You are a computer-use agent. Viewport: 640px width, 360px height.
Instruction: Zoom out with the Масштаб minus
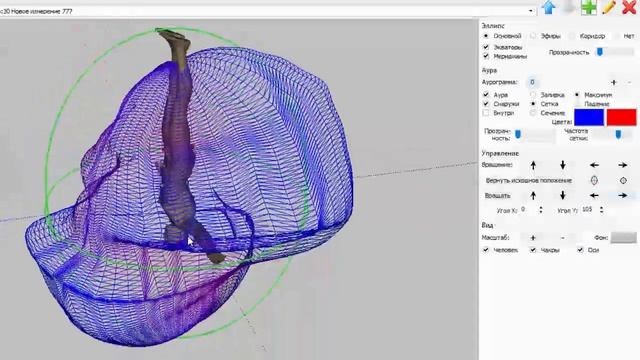[562, 238]
